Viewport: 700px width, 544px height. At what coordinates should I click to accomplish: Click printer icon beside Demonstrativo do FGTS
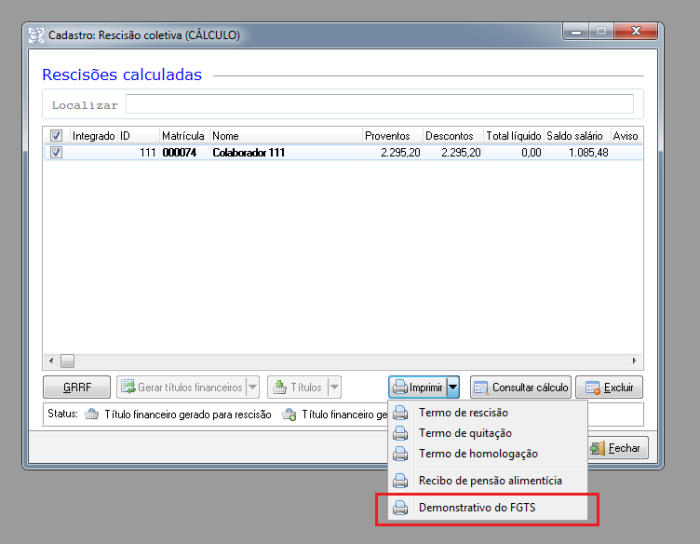pyautogui.click(x=400, y=508)
